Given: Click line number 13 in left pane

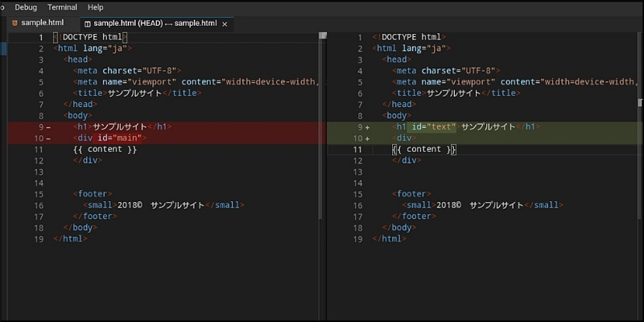Looking at the screenshot, I should point(39,171).
